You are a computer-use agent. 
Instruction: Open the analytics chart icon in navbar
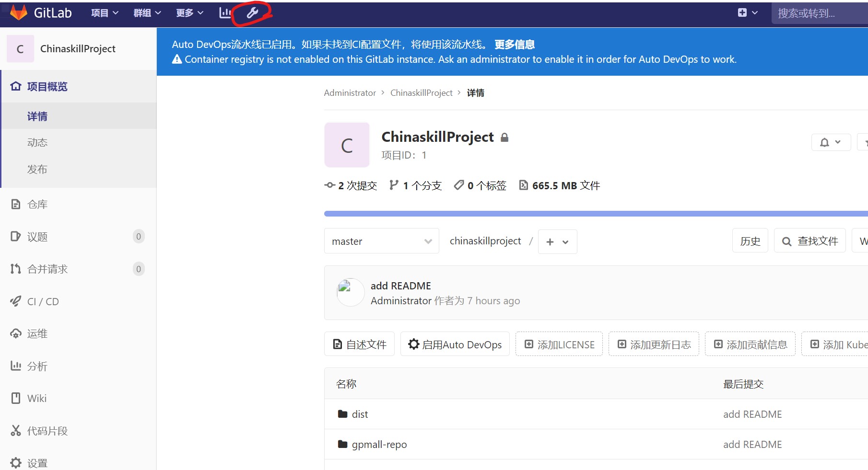tap(224, 13)
